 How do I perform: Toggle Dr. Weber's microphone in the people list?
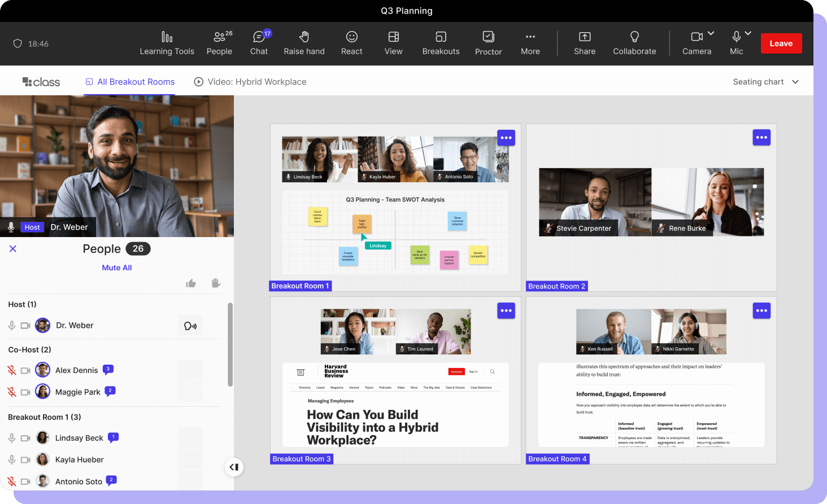click(11, 326)
